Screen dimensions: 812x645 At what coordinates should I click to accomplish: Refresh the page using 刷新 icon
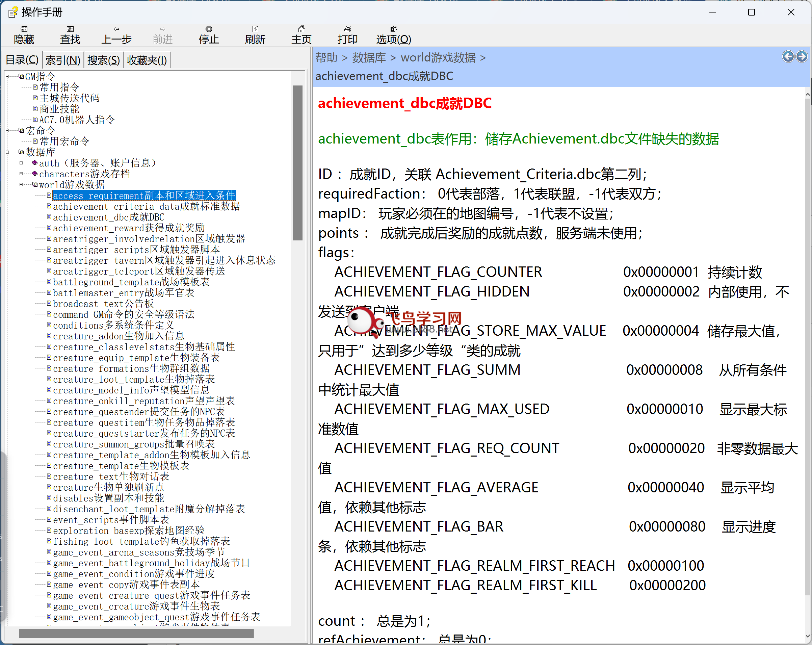[x=255, y=35]
